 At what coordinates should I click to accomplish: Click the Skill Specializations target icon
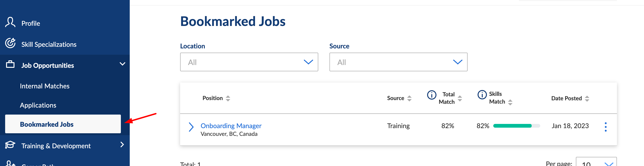10,43
